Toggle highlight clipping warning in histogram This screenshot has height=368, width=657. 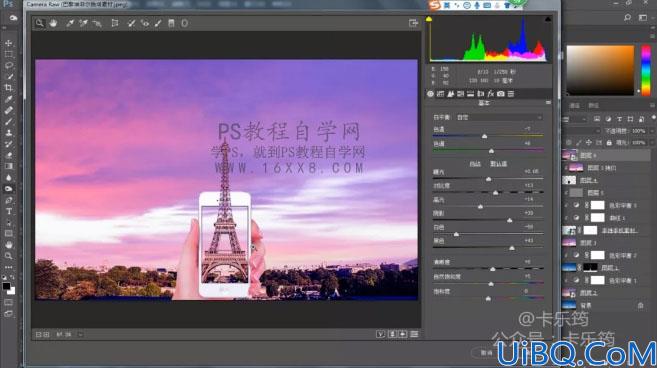(548, 19)
